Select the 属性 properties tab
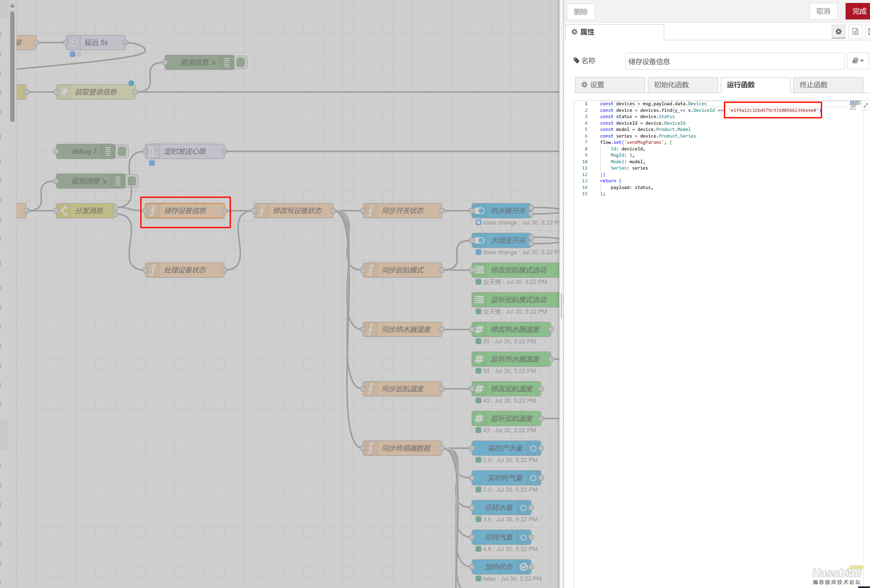 (x=614, y=32)
